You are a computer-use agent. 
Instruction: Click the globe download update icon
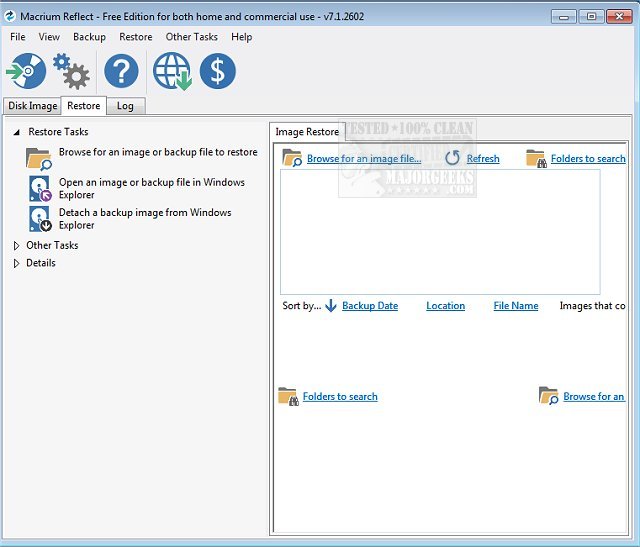point(172,71)
